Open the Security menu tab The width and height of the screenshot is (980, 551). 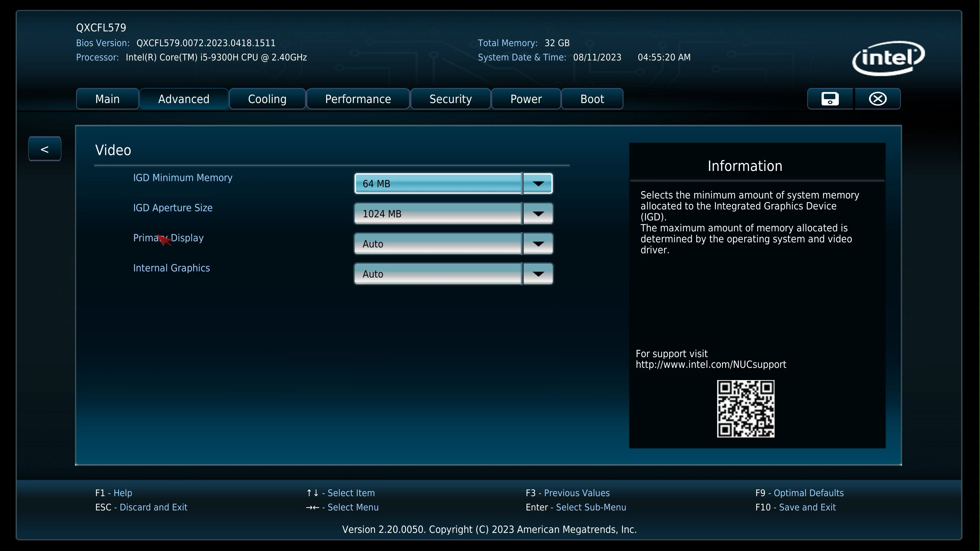point(450,99)
